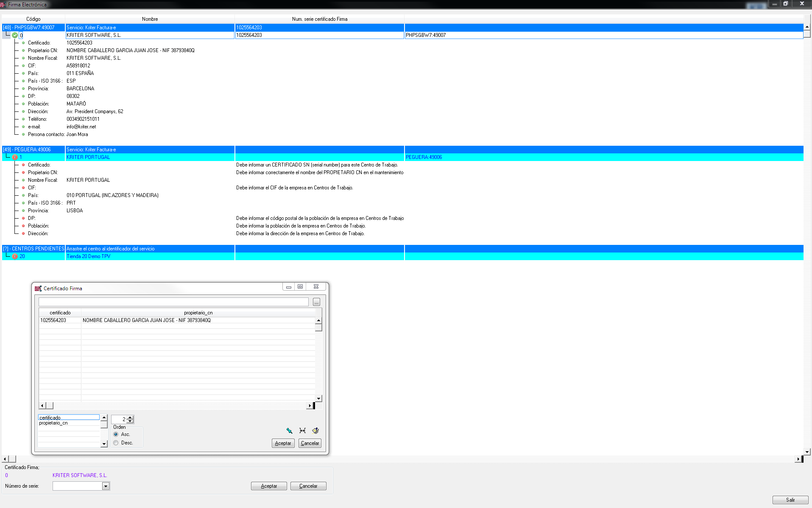Click green bullet next to Nombre Fiscal KRITER PORTUGAL
This screenshot has height=508, width=812.
point(23,180)
